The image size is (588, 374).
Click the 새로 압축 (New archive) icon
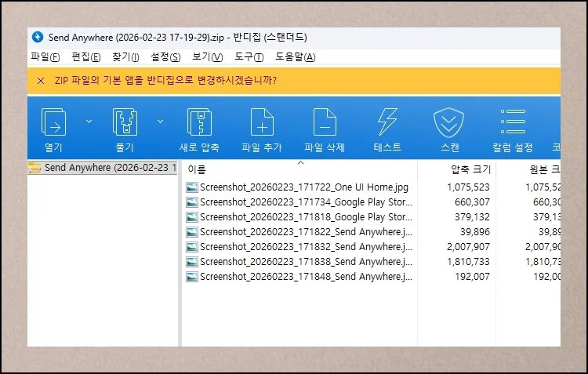199,123
